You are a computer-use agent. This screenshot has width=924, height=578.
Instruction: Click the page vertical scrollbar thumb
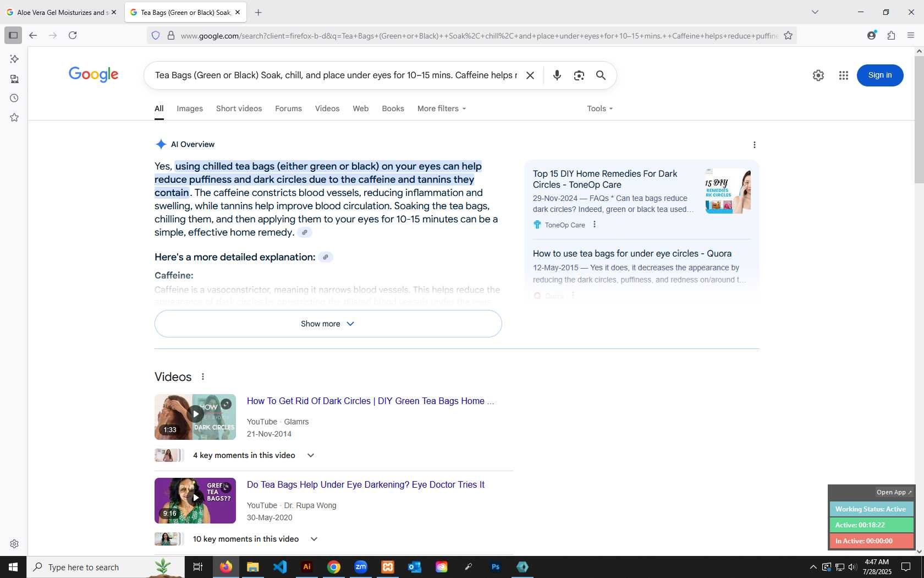(919, 119)
